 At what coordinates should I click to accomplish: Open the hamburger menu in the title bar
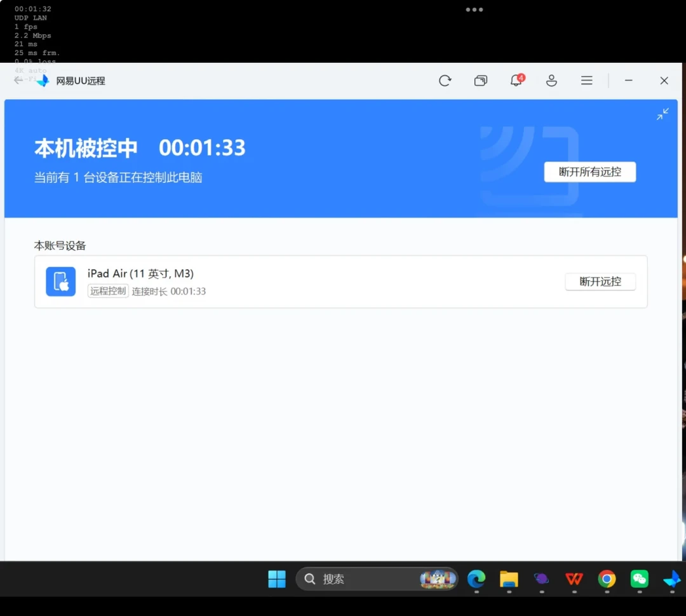click(587, 81)
